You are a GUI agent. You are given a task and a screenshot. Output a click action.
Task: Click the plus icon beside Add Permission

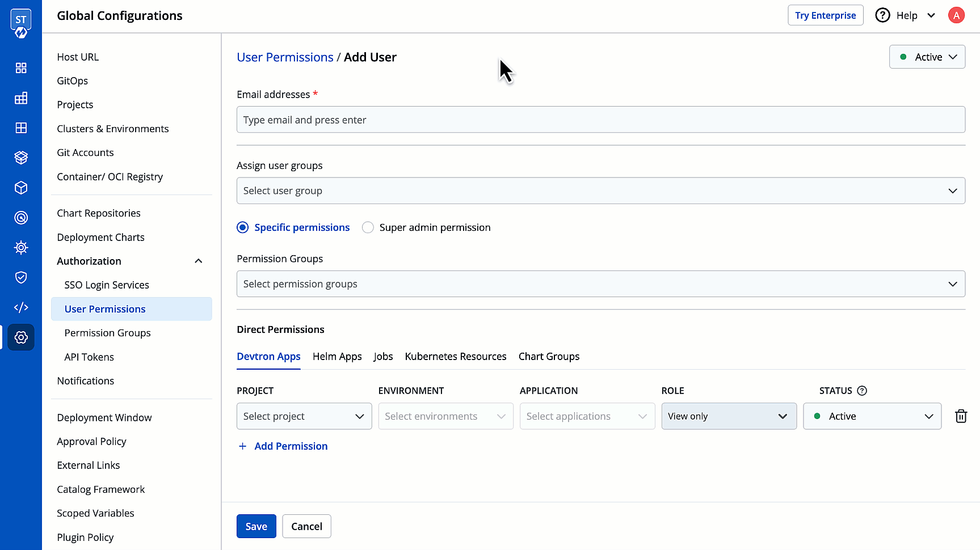243,446
